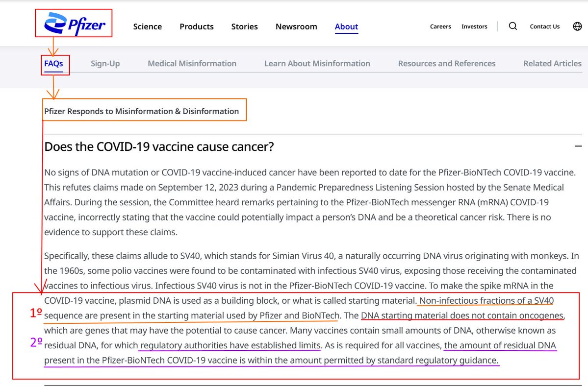The width and height of the screenshot is (588, 387).
Task: Collapse the COVID-19 vaccine cancer question
Action: point(578,146)
